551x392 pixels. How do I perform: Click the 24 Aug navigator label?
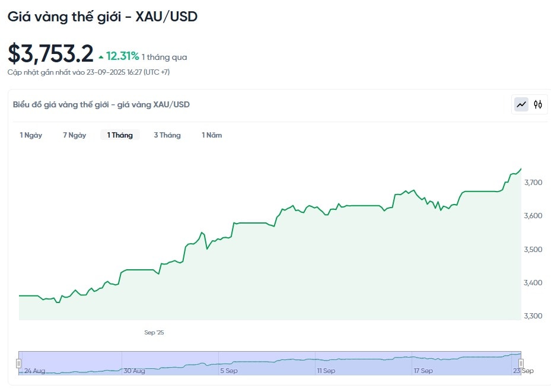[x=34, y=371]
